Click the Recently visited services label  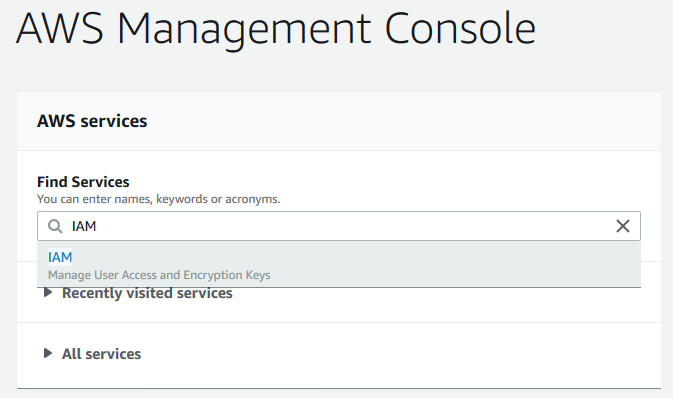(x=147, y=293)
